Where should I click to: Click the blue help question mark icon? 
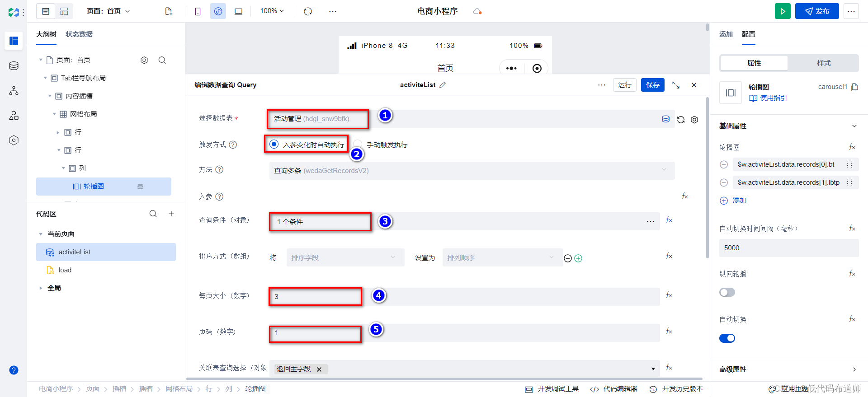tap(14, 370)
